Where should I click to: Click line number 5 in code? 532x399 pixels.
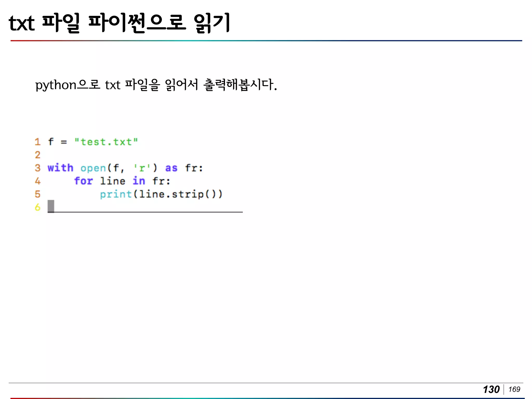[x=38, y=194]
